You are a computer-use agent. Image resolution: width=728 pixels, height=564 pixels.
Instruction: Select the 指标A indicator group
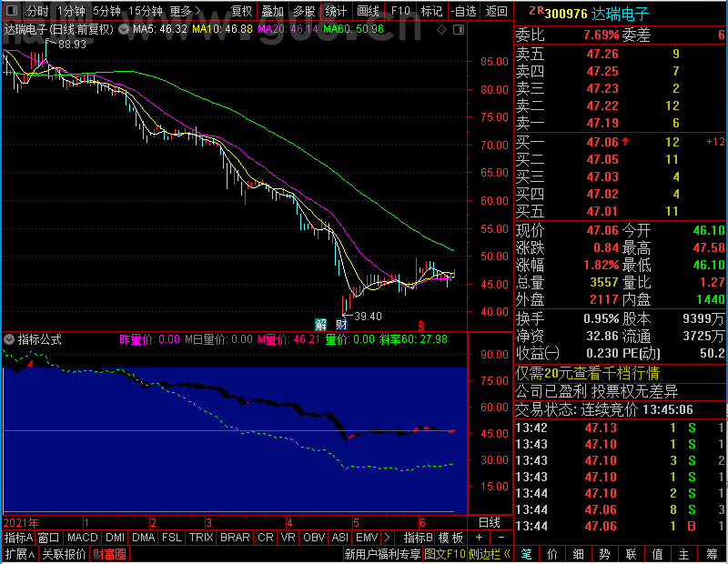(x=18, y=538)
